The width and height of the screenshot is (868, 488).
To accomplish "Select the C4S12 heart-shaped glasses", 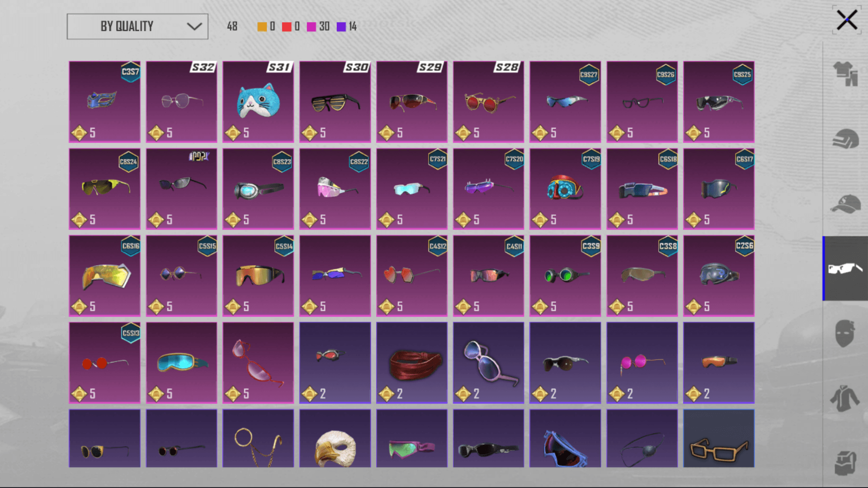I will 412,276.
